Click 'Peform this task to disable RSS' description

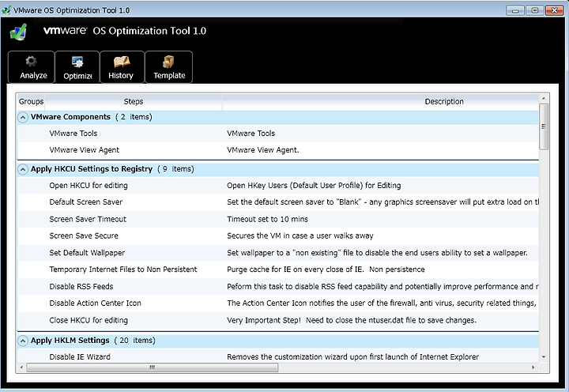click(x=382, y=287)
